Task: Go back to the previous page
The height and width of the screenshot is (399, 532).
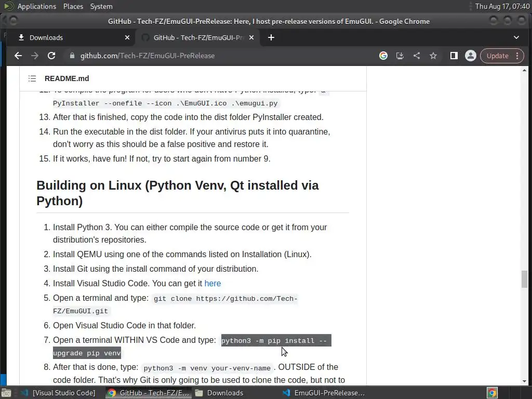Action: [x=18, y=56]
